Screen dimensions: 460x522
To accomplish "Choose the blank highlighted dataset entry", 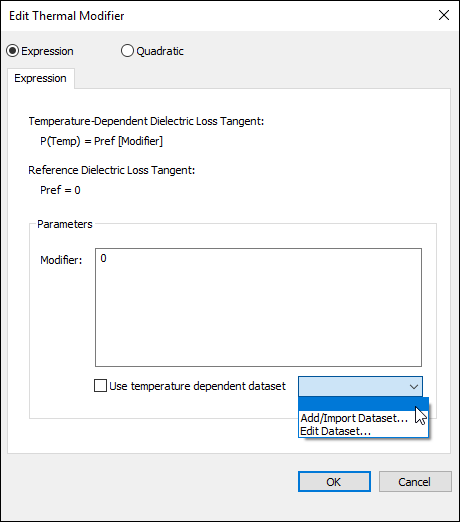I will click(363, 404).
